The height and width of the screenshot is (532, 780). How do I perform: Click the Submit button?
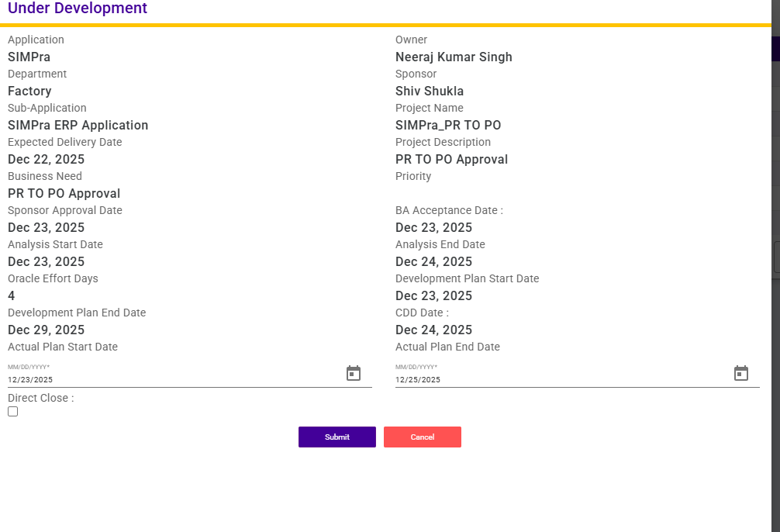point(337,437)
